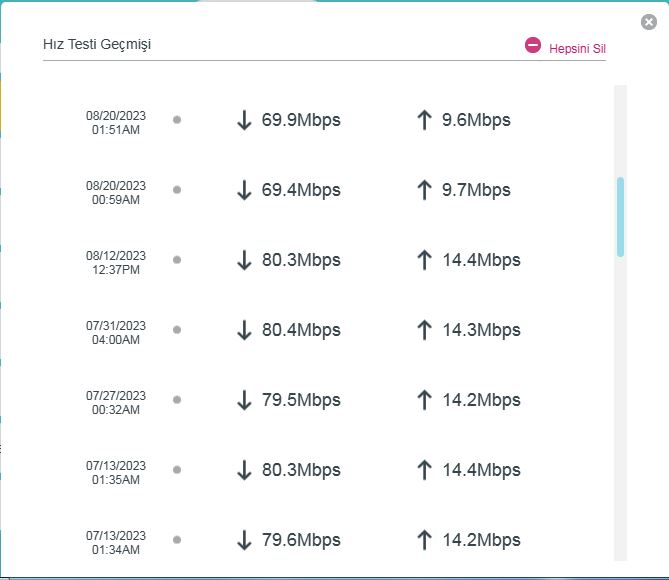Image resolution: width=669 pixels, height=580 pixels.
Task: Click the 08/12/2023 14.4Mbps upload value
Action: tap(481, 260)
